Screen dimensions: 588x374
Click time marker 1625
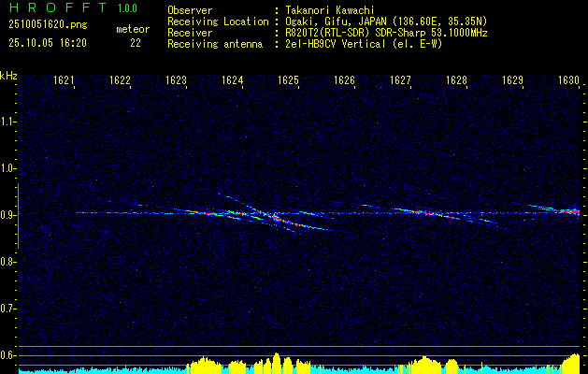288,80
